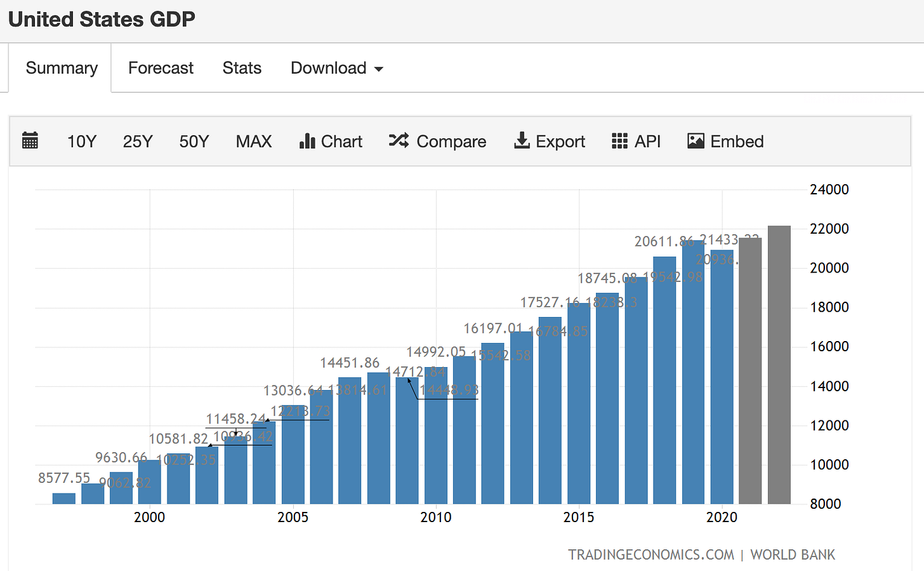
Task: Click the bar chart icon beside Chart
Action: coord(307,141)
